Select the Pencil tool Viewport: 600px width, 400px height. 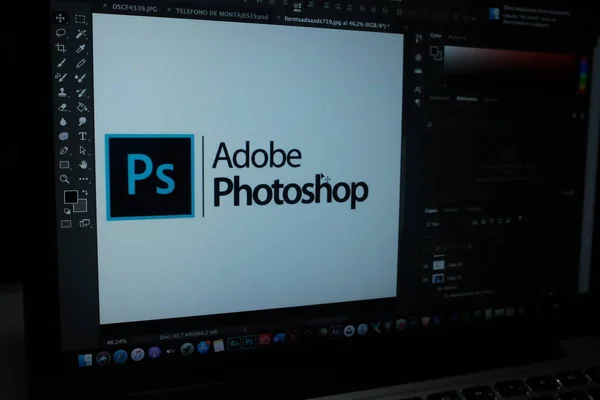81,63
